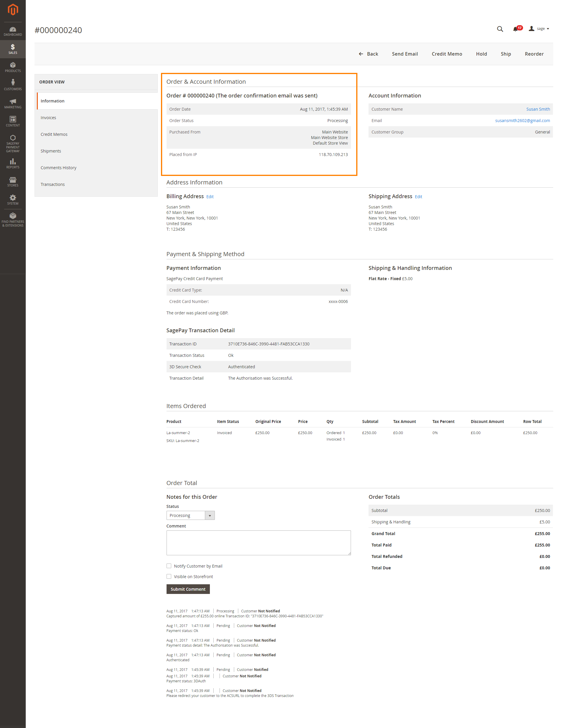This screenshot has width=562, height=728.
Task: Edit the Billing Address
Action: 210,197
